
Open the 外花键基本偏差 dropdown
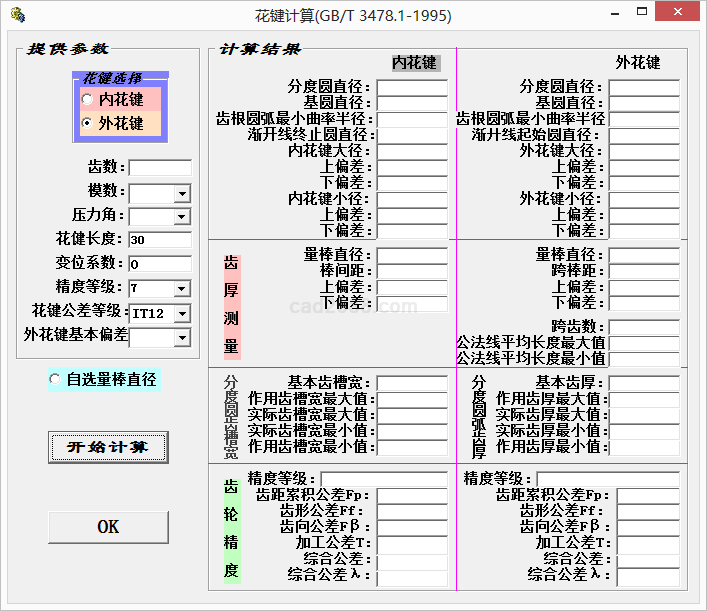[x=181, y=338]
